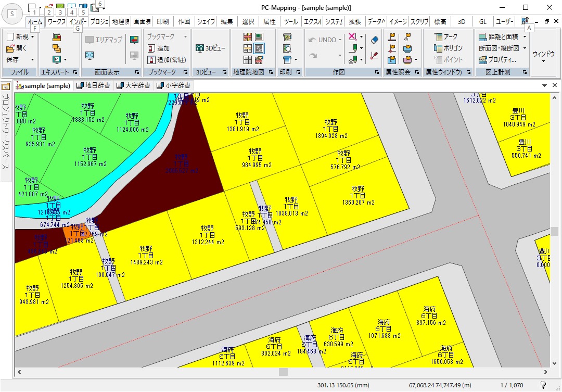The height and width of the screenshot is (392, 562).
Task: Open the 画面表示 group dialog launcher
Action: tap(137, 72)
